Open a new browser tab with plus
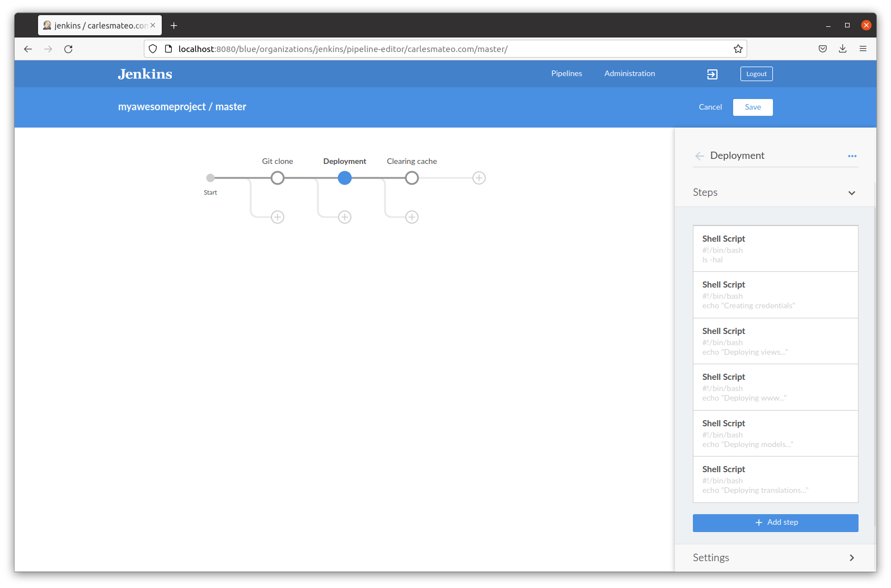 pos(174,25)
